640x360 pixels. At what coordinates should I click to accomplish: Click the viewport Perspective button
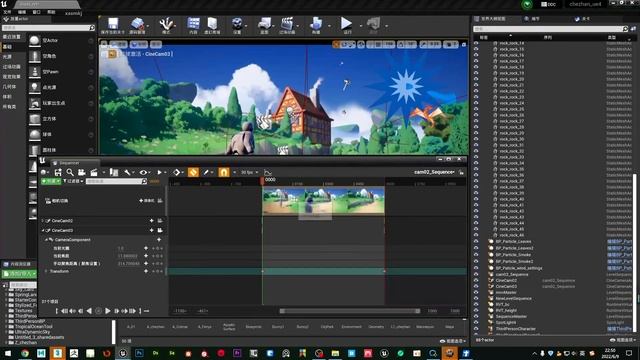[x=118, y=44]
